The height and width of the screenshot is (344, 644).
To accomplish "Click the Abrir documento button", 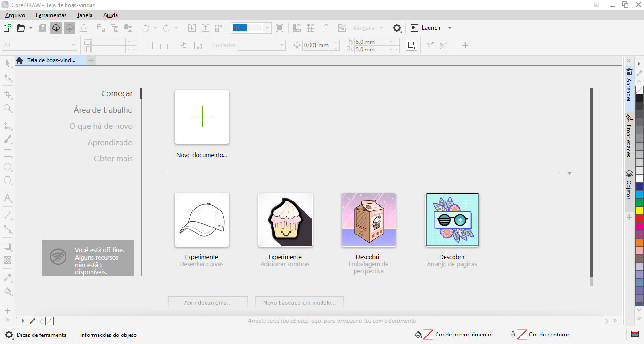I will click(x=207, y=302).
